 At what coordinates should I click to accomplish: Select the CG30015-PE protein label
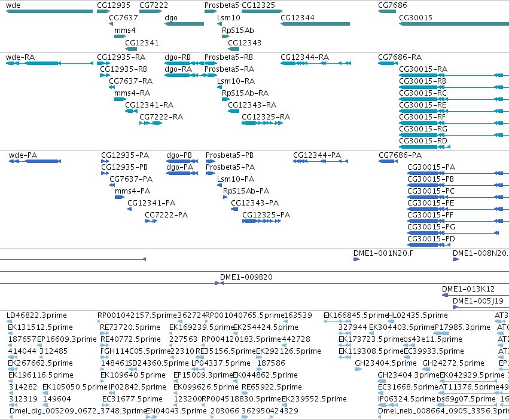click(431, 203)
